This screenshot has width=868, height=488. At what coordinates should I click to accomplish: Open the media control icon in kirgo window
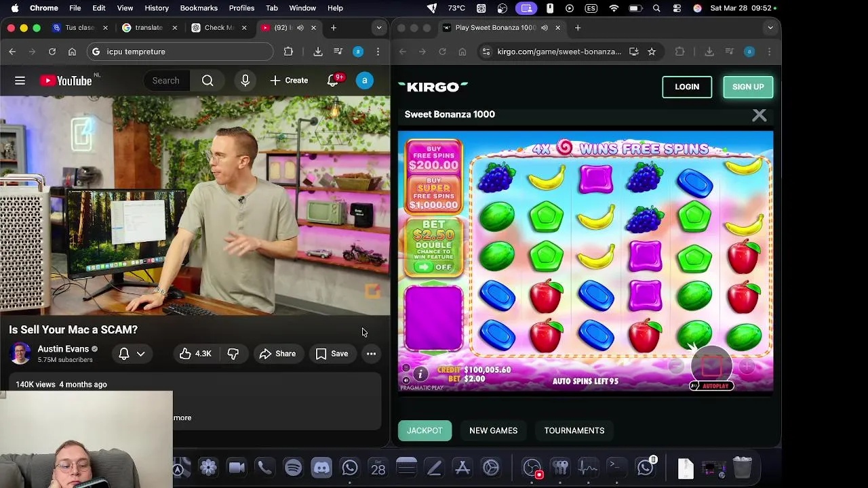(x=729, y=52)
